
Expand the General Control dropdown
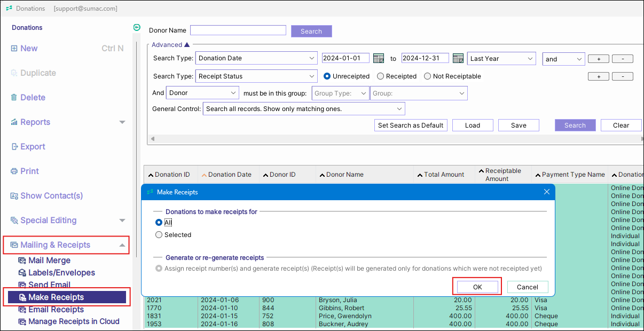point(303,109)
